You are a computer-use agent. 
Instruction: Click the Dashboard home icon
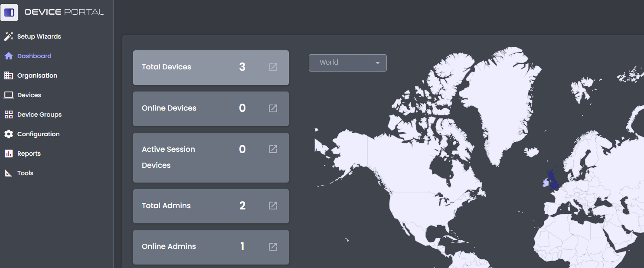tap(9, 56)
